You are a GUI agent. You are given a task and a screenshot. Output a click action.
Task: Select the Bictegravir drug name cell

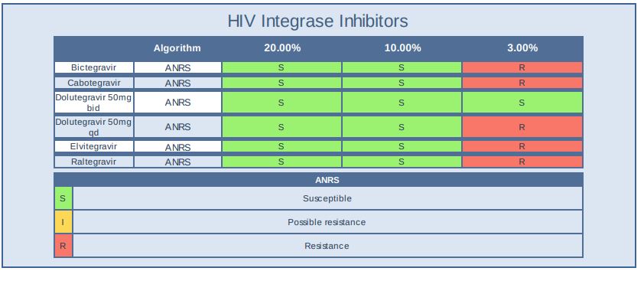coord(94,67)
